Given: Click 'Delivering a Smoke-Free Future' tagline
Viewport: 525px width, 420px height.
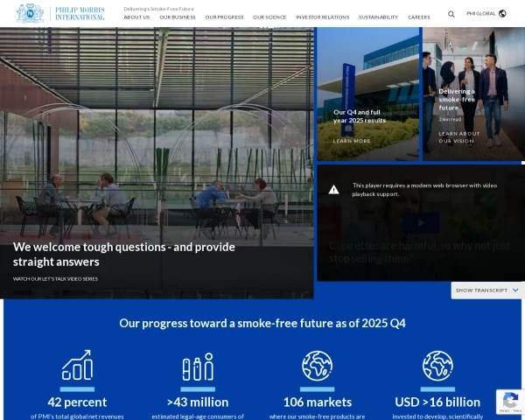Looking at the screenshot, I should 158,9.
